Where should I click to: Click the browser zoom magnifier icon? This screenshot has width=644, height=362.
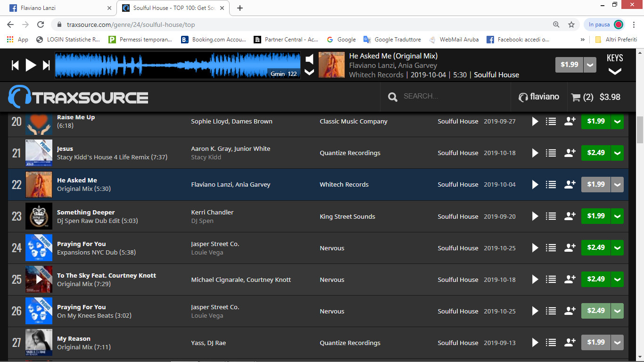(556, 25)
